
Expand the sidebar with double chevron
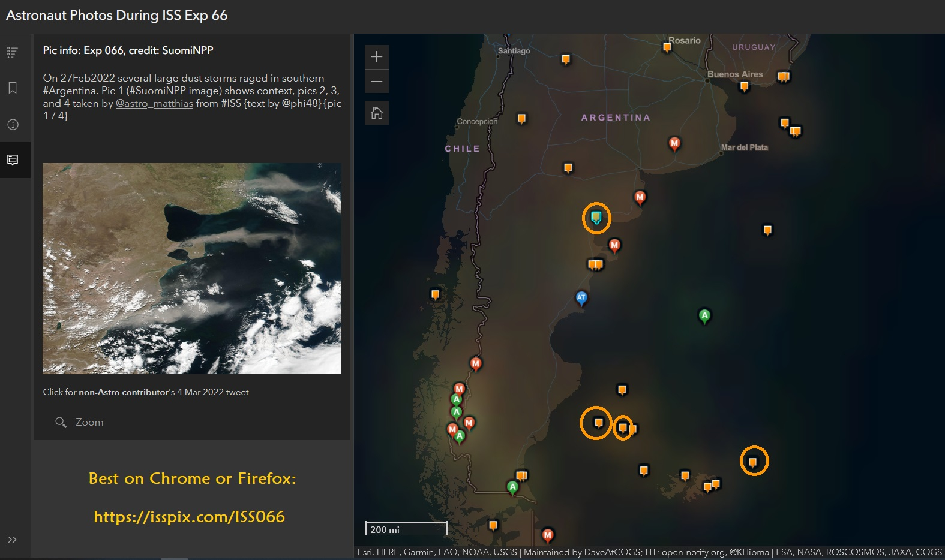12,540
